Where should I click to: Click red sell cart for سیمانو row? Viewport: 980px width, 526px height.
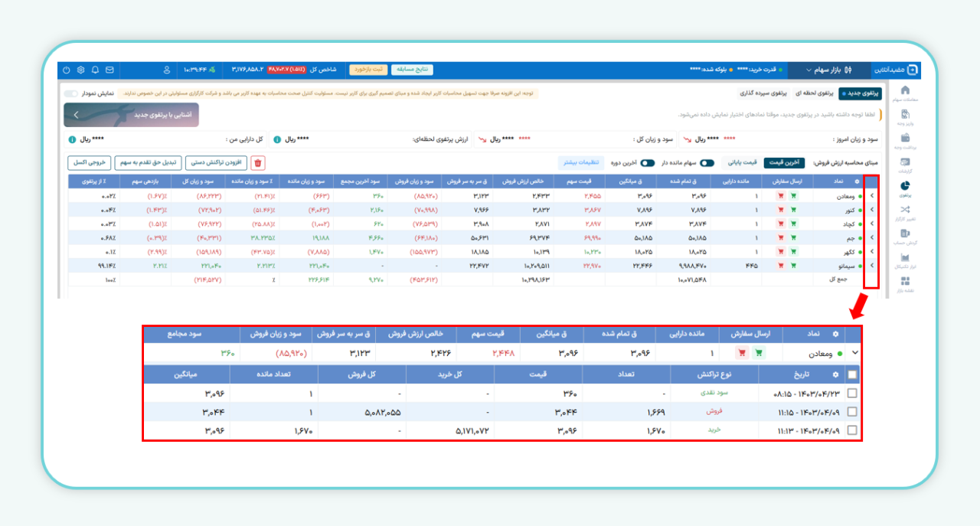click(780, 265)
